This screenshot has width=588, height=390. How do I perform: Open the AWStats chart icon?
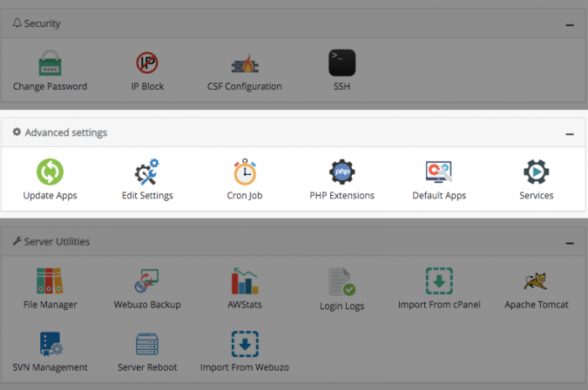coord(244,280)
